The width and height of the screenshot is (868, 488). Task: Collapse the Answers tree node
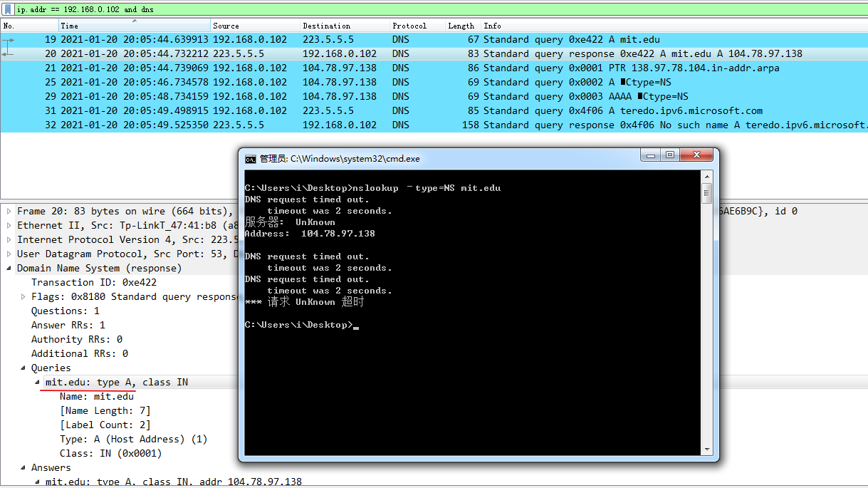pyautogui.click(x=23, y=467)
